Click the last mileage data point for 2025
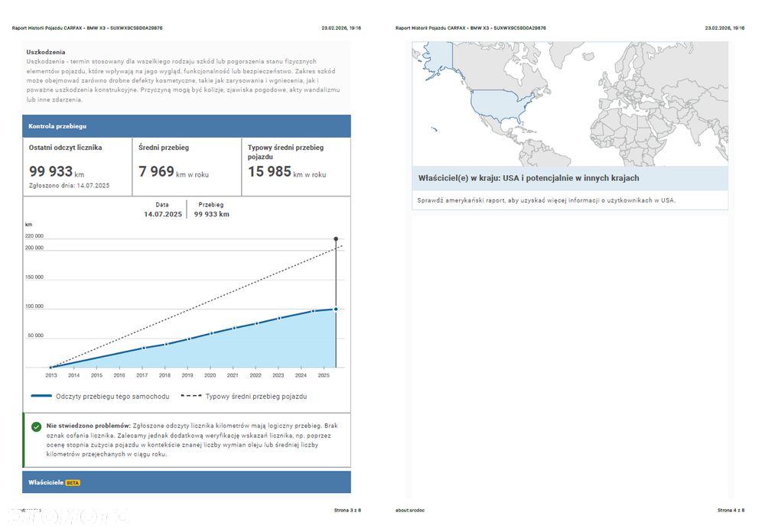Image resolution: width=765 pixels, height=532 pixels. (336, 309)
